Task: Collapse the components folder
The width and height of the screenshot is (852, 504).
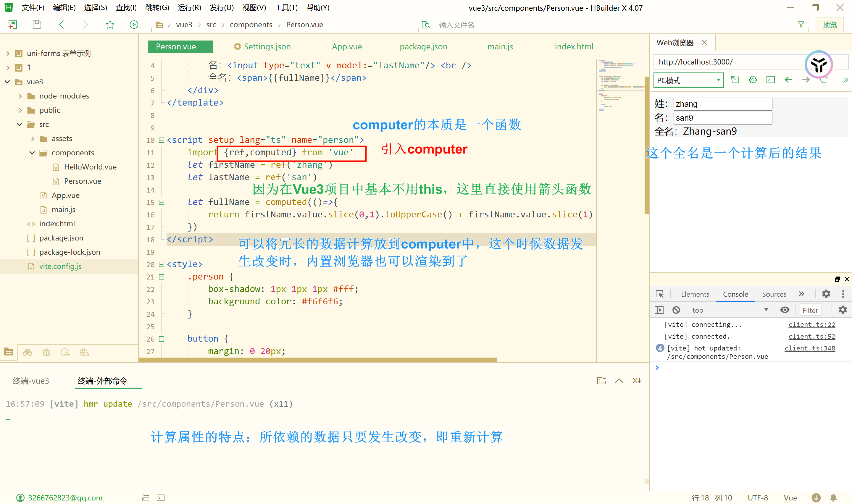Action: 32,153
